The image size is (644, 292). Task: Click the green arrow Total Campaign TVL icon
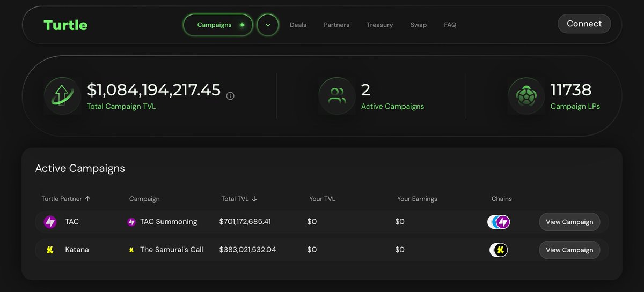pyautogui.click(x=62, y=96)
